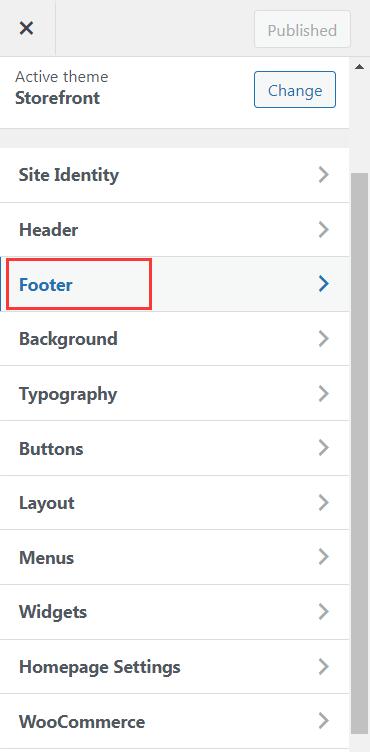Open the Footer settings section
Viewport: 370px width, 752px height.
(175, 284)
